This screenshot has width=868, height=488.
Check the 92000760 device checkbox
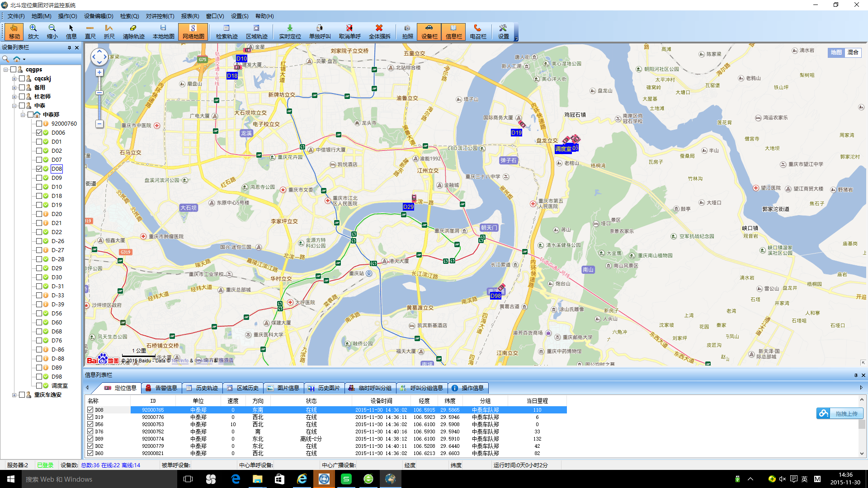(x=39, y=123)
